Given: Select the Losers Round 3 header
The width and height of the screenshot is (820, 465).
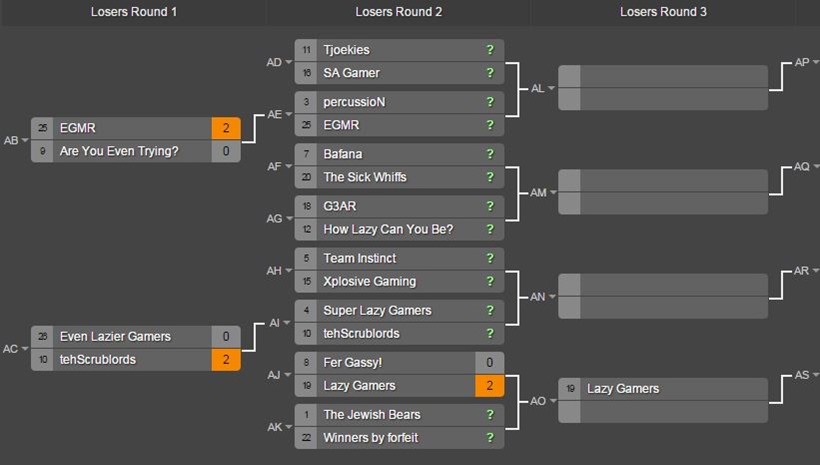Looking at the screenshot, I should [x=663, y=12].
